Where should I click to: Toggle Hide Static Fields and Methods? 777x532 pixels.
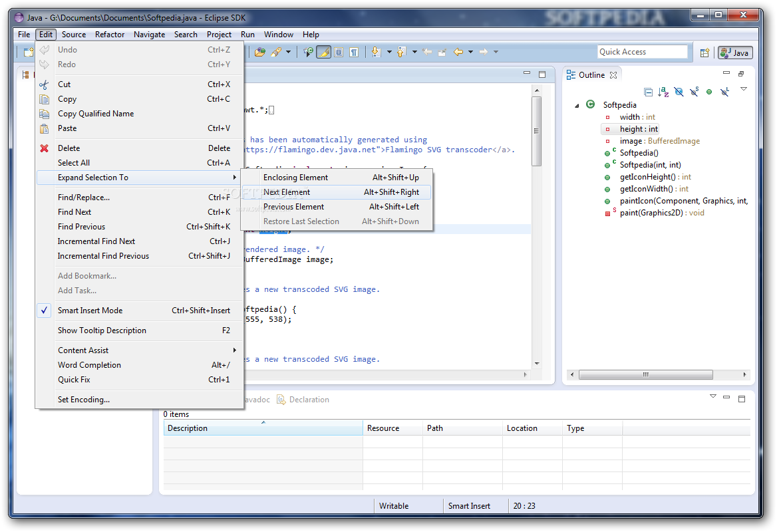coord(695,92)
